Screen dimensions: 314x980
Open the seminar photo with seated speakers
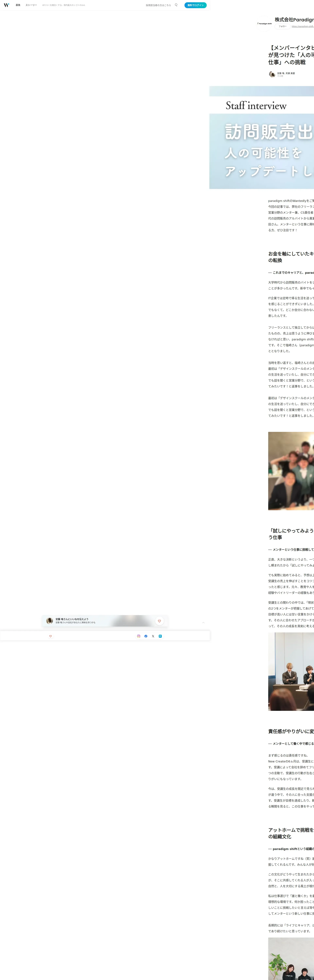point(291,671)
